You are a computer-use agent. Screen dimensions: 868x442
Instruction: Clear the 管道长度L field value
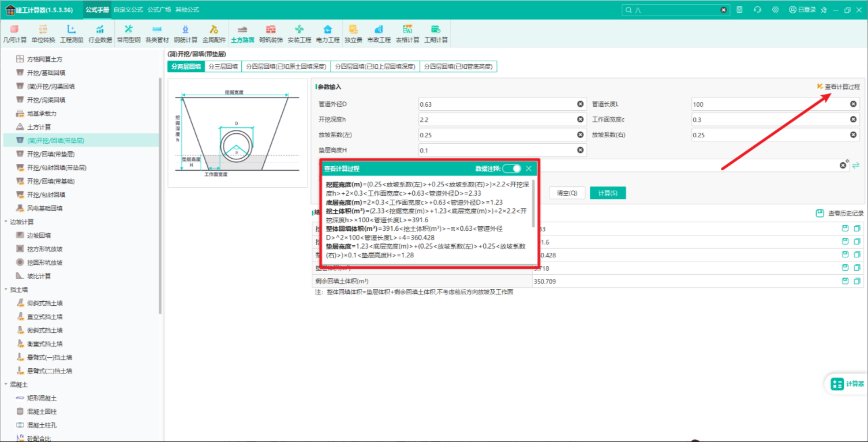coord(853,104)
